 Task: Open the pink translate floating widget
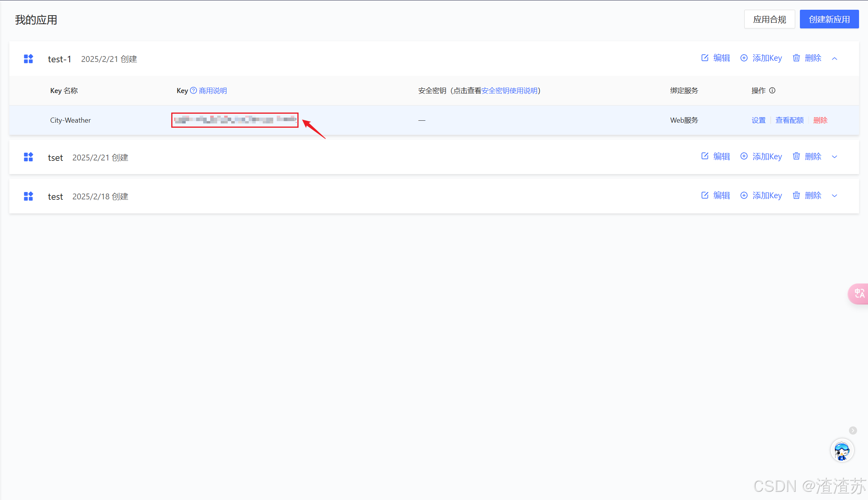click(x=859, y=294)
